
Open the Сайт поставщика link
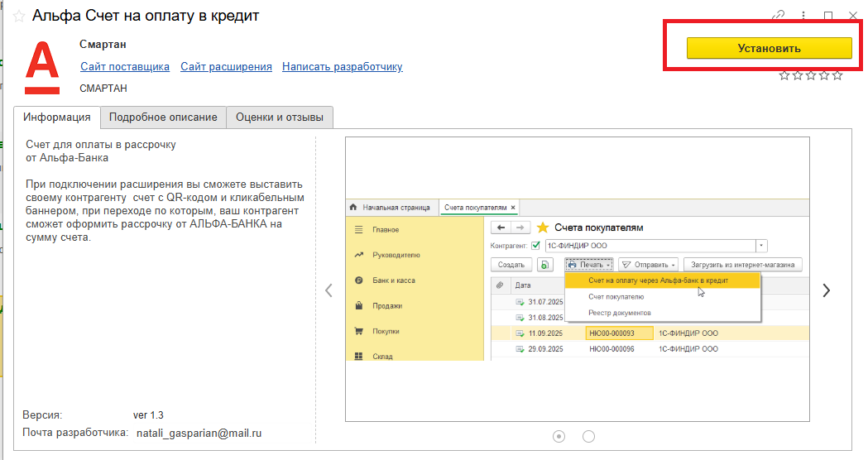point(125,66)
